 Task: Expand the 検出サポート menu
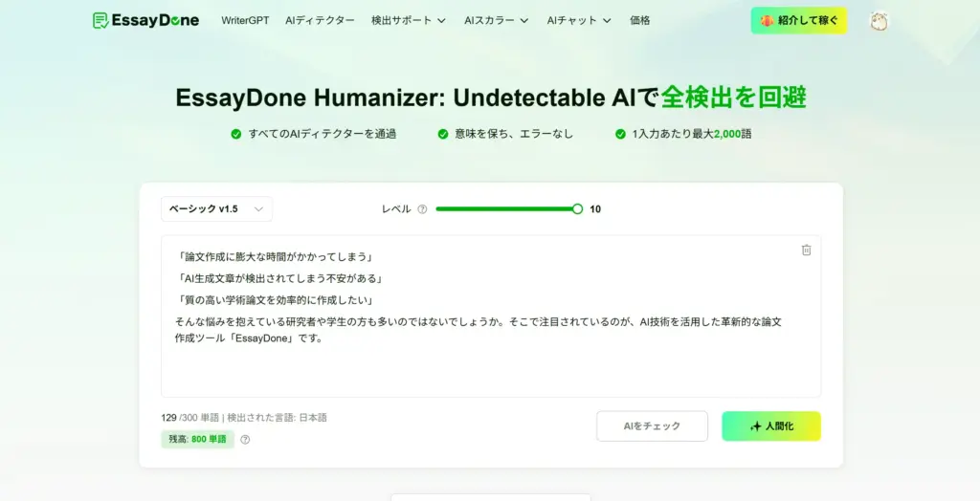point(409,20)
